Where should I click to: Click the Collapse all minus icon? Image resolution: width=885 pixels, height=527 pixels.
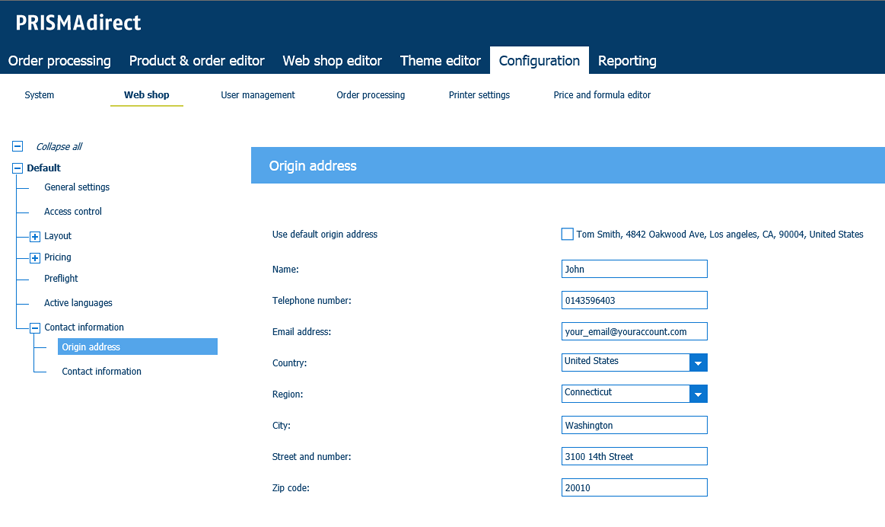point(17,147)
